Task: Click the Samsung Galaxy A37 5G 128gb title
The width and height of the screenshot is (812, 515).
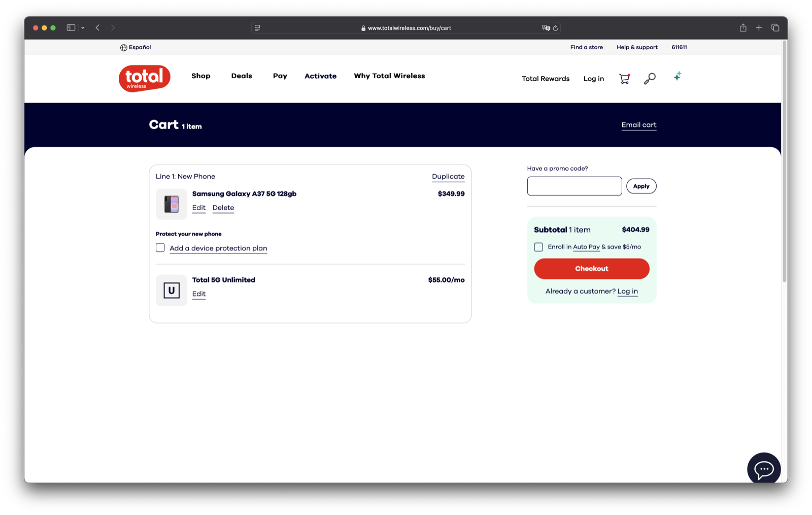Action: (x=244, y=194)
